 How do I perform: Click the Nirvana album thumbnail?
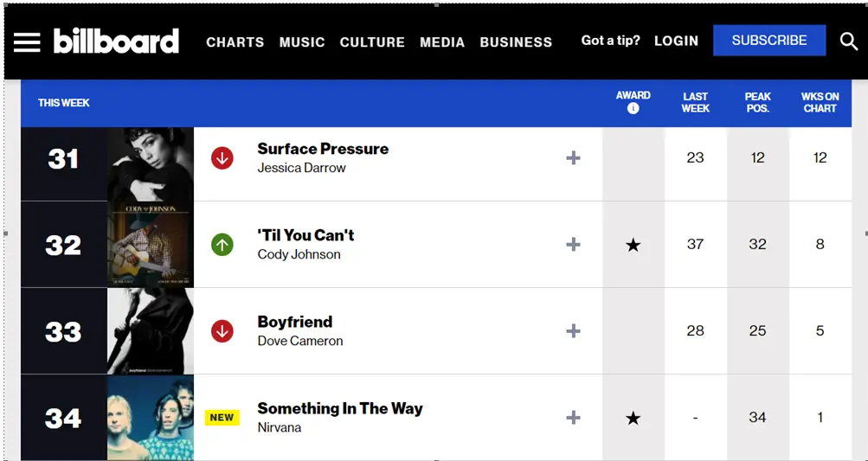151,417
